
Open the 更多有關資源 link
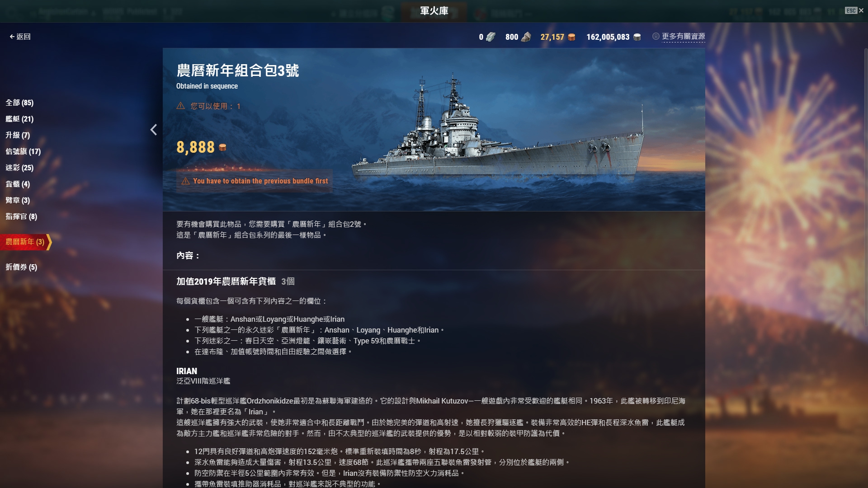pyautogui.click(x=683, y=36)
